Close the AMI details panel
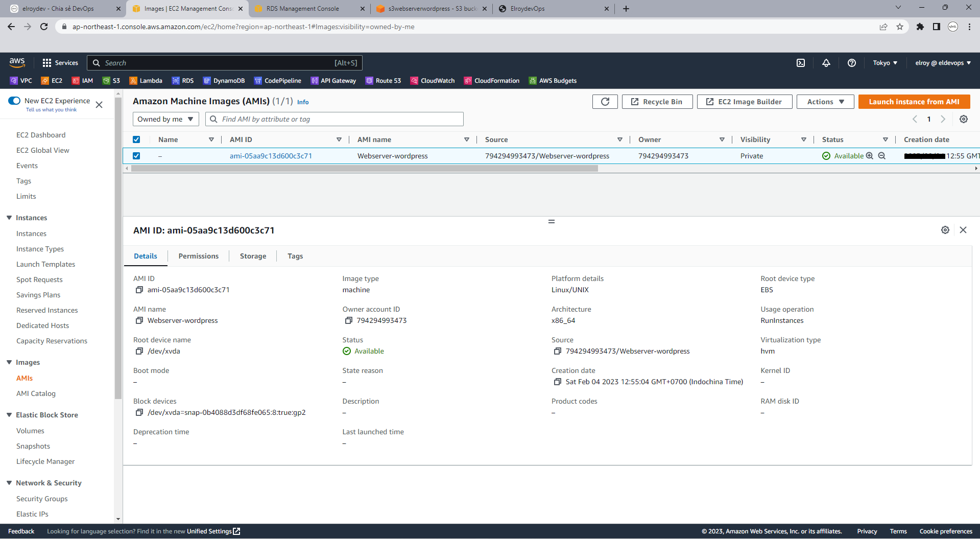Screen dimensions: 980x539 pos(963,230)
